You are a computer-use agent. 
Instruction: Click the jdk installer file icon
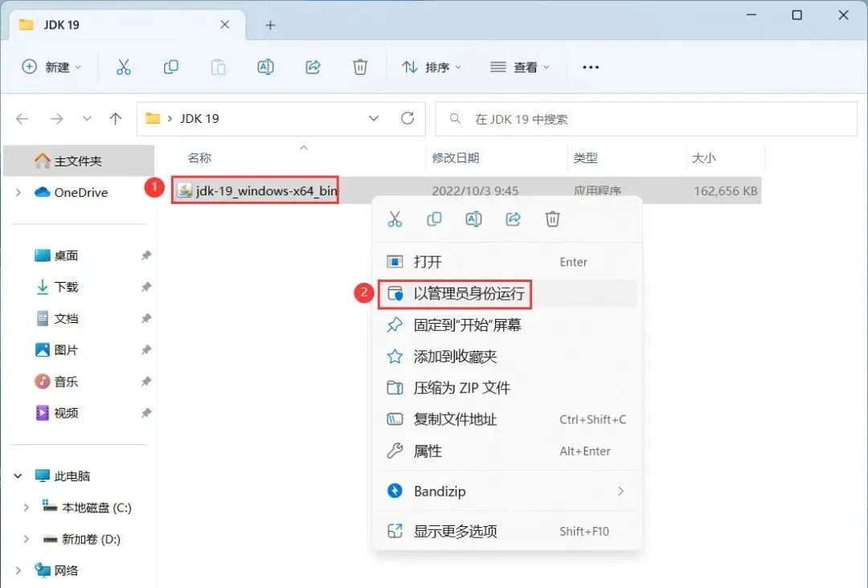click(184, 191)
